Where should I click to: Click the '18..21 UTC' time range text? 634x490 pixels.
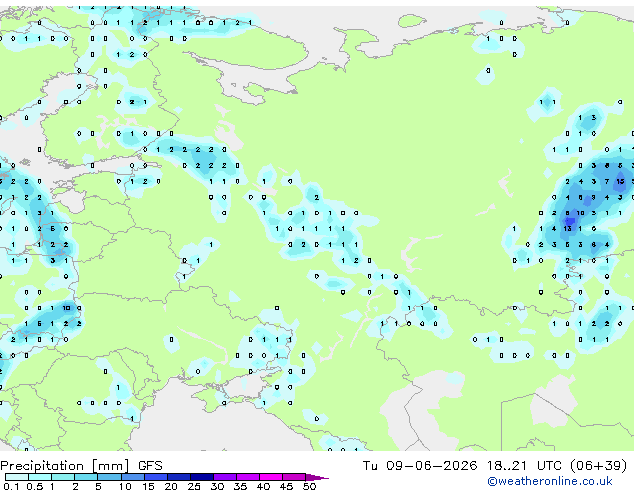point(524,466)
